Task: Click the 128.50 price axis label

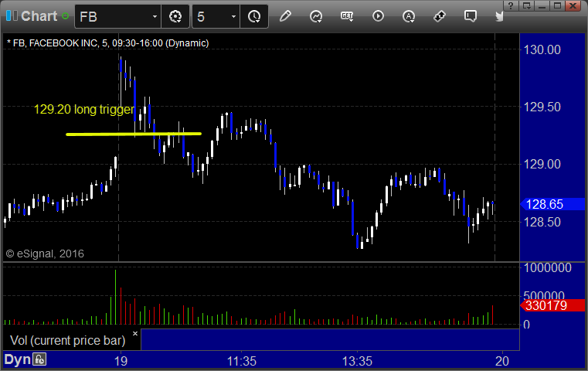Action: [542, 222]
